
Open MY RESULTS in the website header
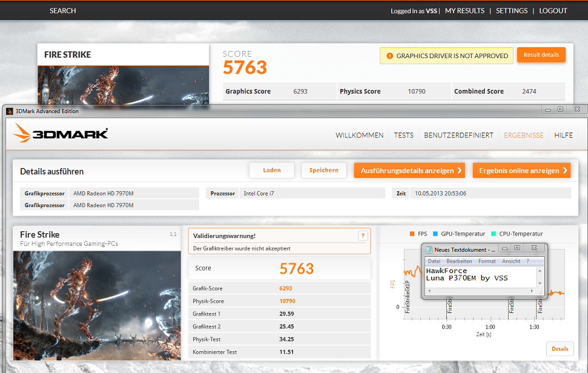coord(464,11)
